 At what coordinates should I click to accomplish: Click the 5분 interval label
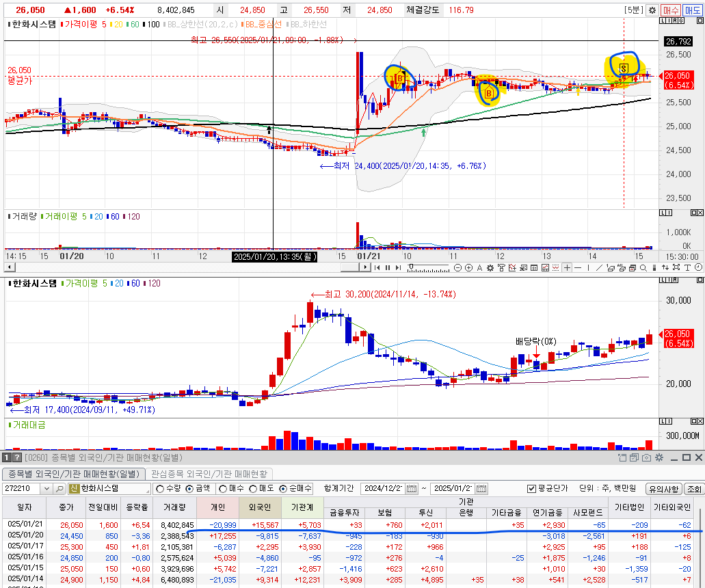pyautogui.click(x=633, y=10)
